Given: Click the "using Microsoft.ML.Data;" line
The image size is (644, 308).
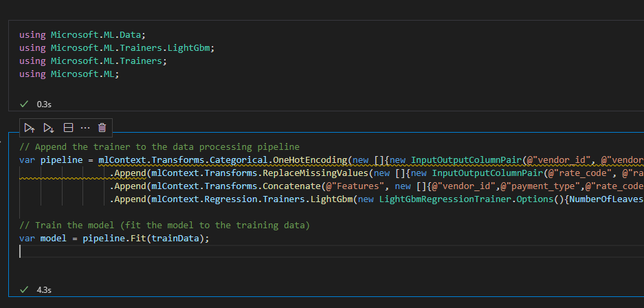Looking at the screenshot, I should [x=82, y=34].
